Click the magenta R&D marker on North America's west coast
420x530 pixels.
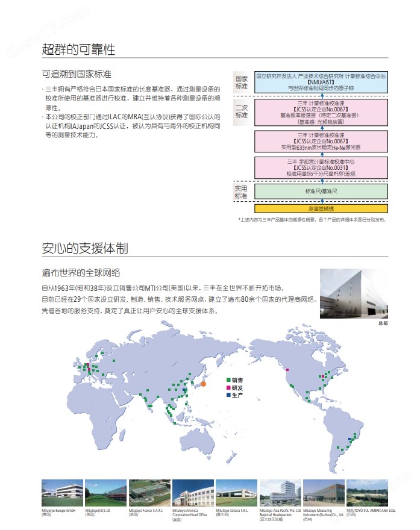coord(287,370)
